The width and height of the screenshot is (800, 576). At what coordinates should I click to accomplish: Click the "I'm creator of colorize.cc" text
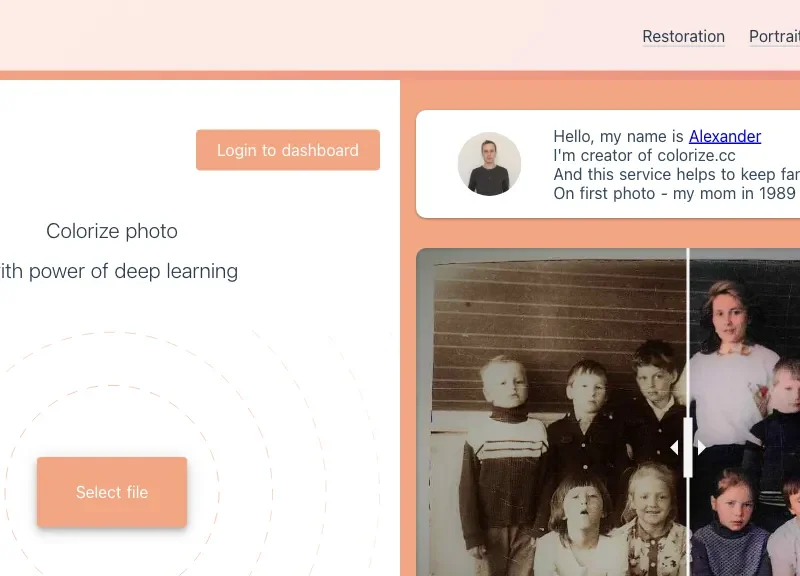pyautogui.click(x=644, y=156)
